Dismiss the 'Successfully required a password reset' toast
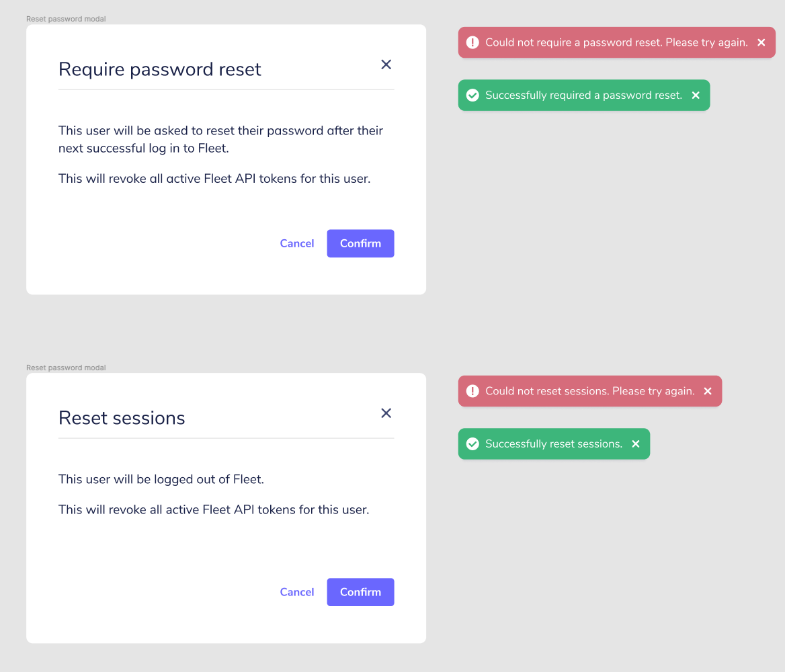 click(696, 95)
